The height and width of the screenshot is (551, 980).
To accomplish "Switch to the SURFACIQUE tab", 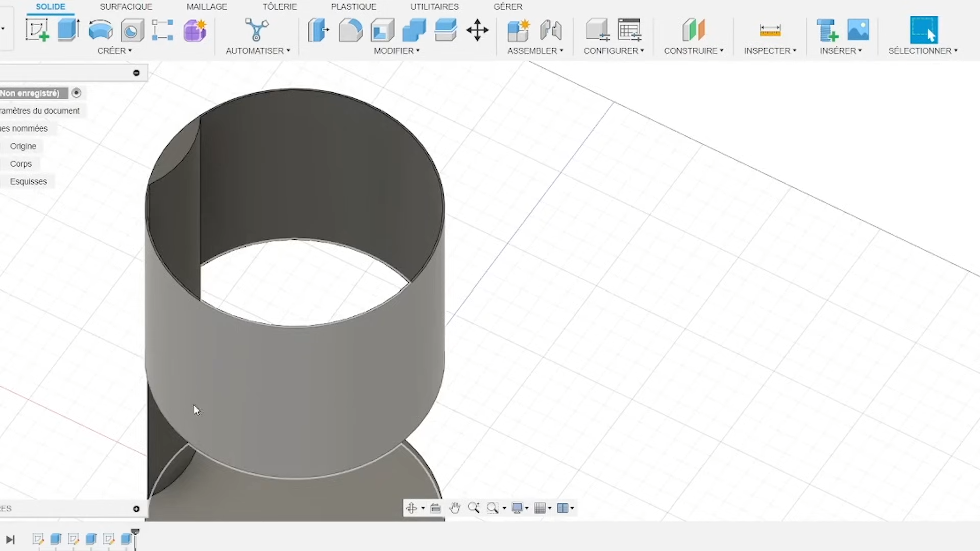I will click(x=126, y=7).
